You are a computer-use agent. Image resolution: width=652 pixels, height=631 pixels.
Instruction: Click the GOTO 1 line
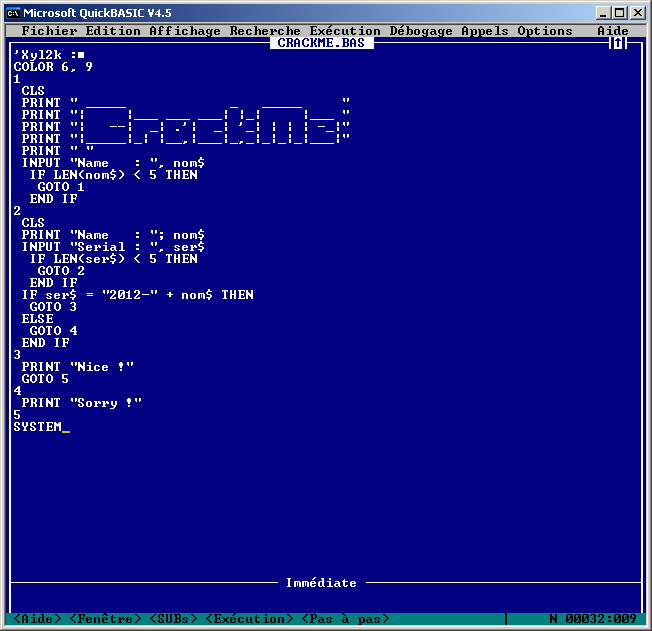[61, 187]
